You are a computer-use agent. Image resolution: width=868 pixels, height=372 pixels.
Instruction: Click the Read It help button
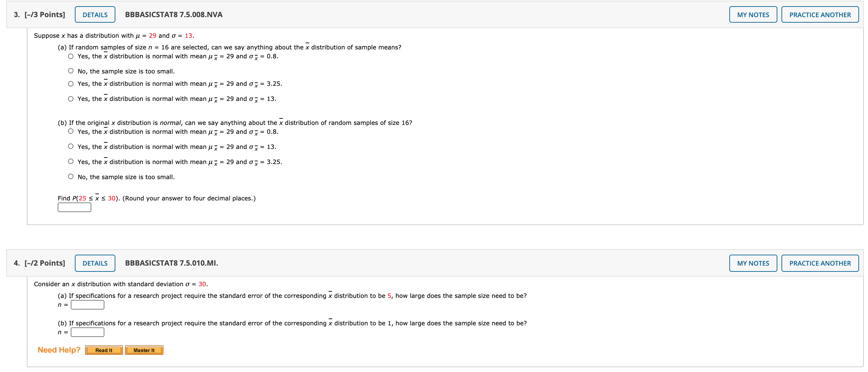pos(103,350)
